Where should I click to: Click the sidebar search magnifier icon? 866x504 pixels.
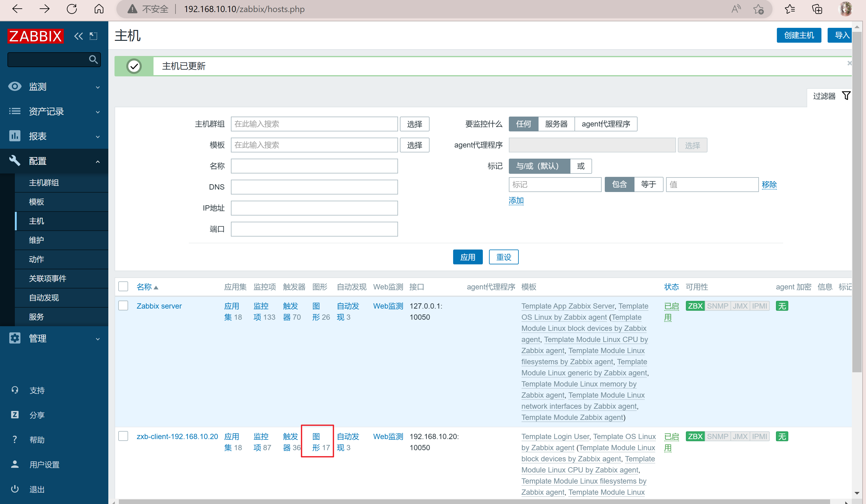coord(93,59)
